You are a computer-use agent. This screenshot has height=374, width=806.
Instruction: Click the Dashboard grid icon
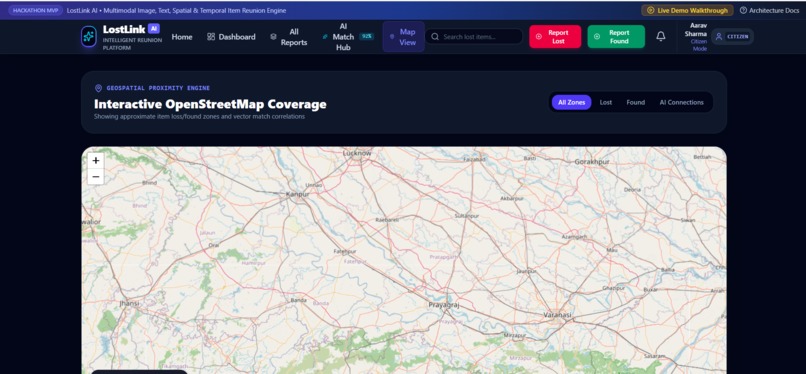click(x=211, y=37)
